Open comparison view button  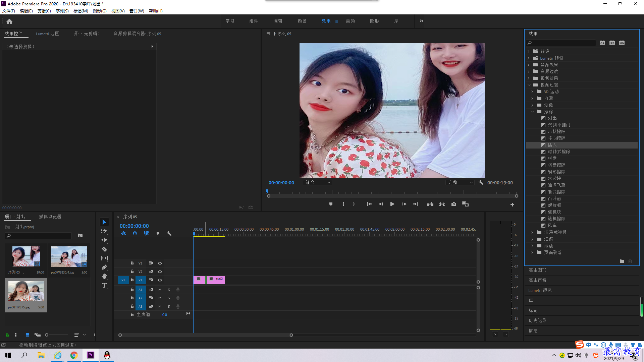pyautogui.click(x=465, y=204)
